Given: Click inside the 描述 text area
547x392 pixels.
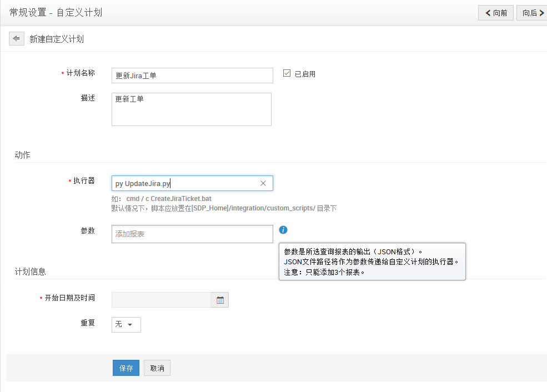Looking at the screenshot, I should tap(191, 109).
